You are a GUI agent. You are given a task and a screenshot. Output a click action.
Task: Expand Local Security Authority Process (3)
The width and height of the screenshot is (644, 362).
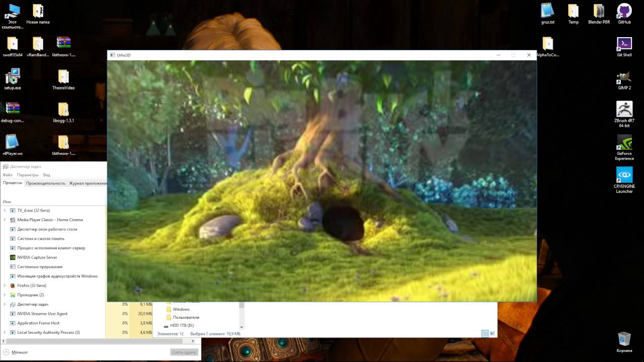pos(5,332)
